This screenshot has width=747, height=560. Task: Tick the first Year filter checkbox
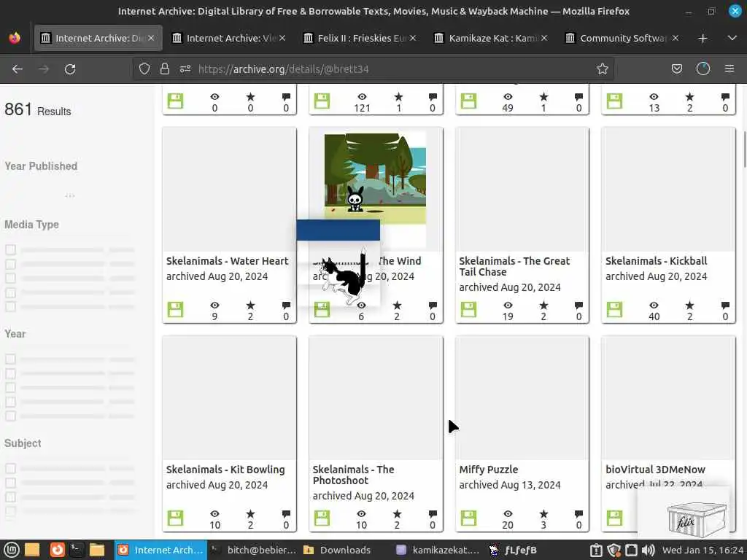[x=10, y=359]
